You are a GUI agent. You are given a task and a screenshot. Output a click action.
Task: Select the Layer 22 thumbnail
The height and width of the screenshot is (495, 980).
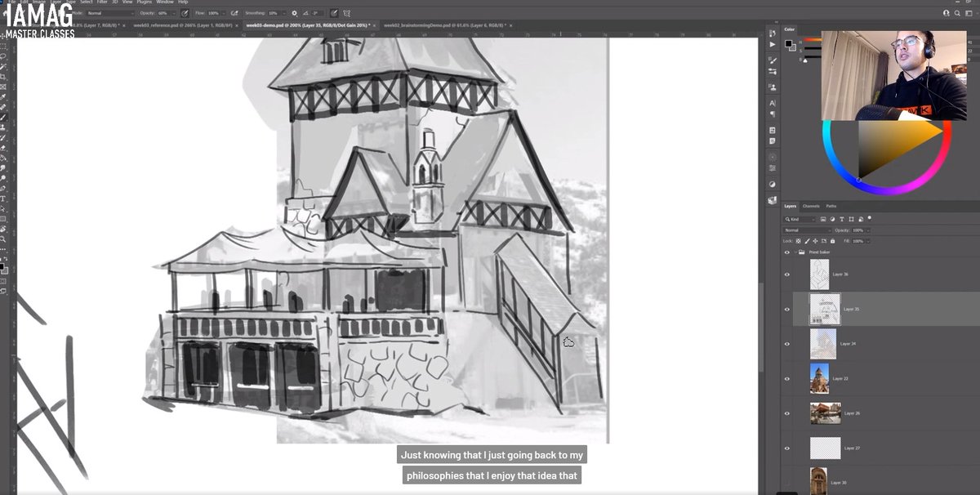click(x=819, y=379)
